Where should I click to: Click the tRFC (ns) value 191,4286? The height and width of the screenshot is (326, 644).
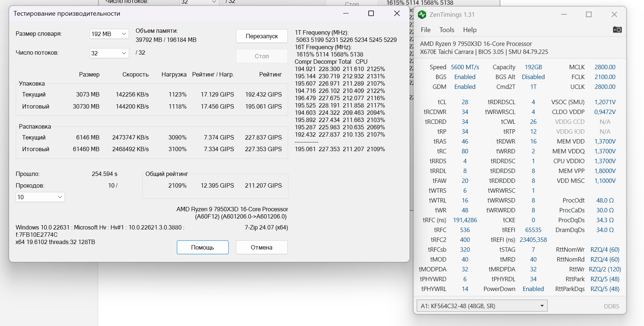(465, 220)
